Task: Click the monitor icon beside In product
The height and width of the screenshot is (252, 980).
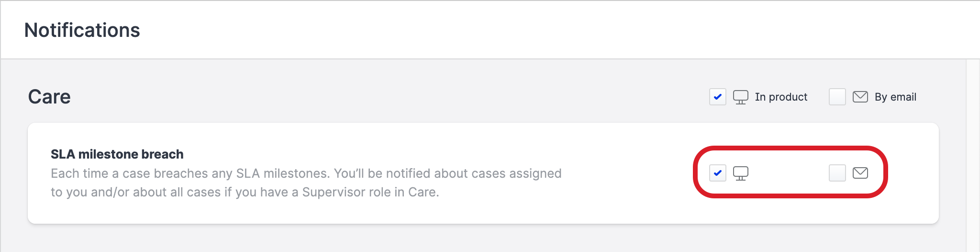Action: point(740,97)
